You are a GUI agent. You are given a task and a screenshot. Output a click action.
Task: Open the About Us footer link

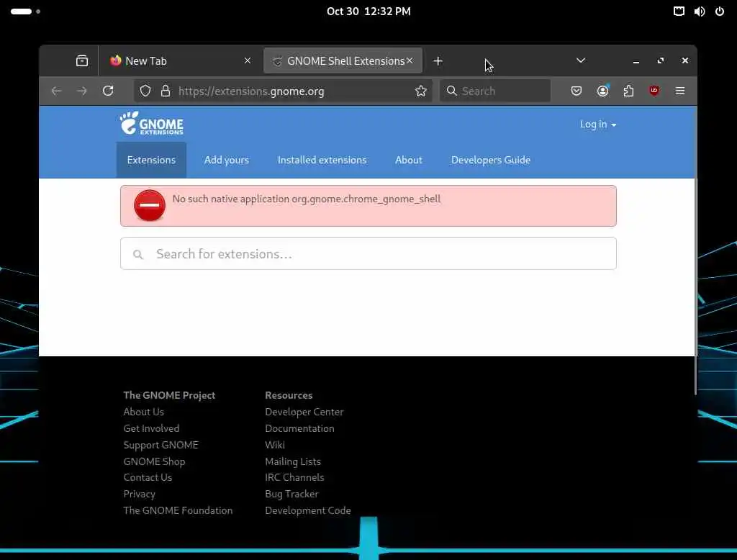tap(143, 412)
